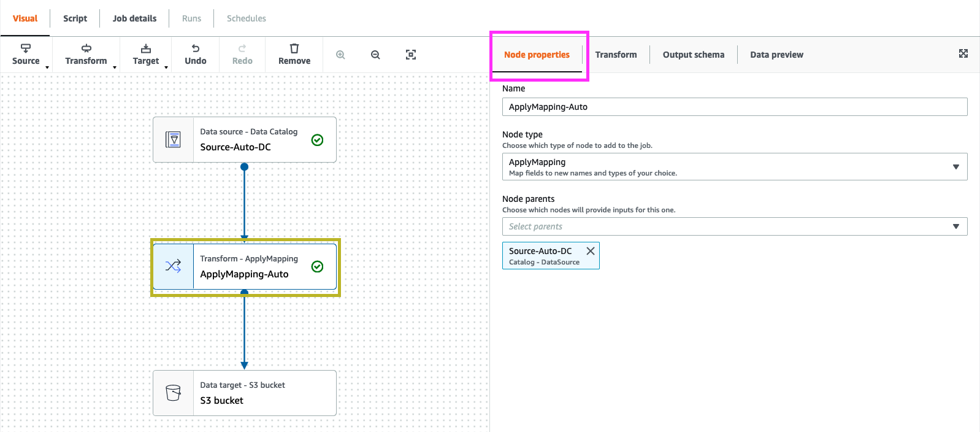
Task: Open the Select parents dropdown
Action: [x=734, y=226]
